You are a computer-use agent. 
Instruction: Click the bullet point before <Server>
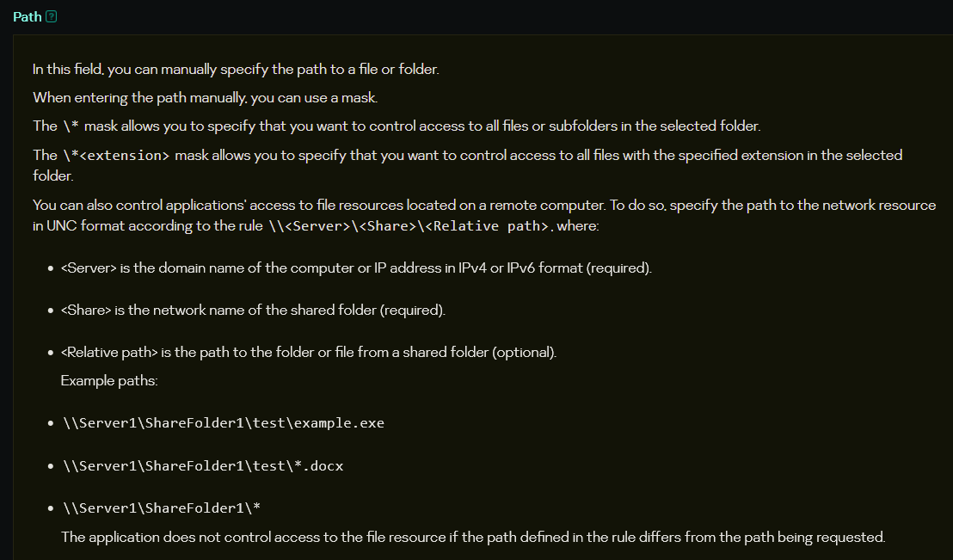pyautogui.click(x=51, y=269)
